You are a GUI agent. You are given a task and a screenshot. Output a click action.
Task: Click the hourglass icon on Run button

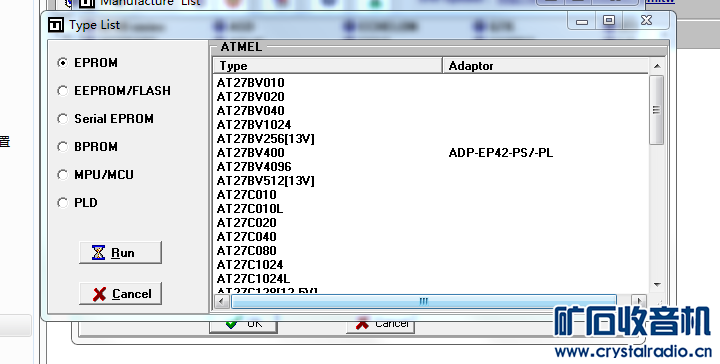point(98,252)
